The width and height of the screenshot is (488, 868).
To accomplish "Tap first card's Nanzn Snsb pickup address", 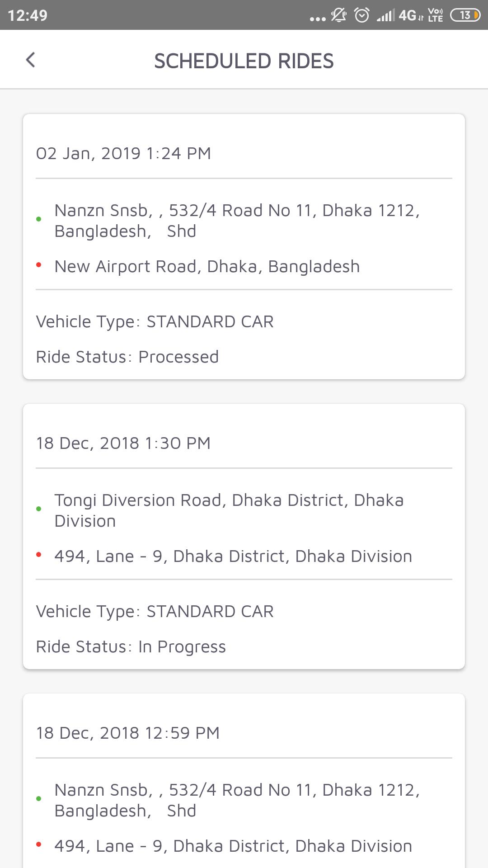I will click(x=237, y=221).
